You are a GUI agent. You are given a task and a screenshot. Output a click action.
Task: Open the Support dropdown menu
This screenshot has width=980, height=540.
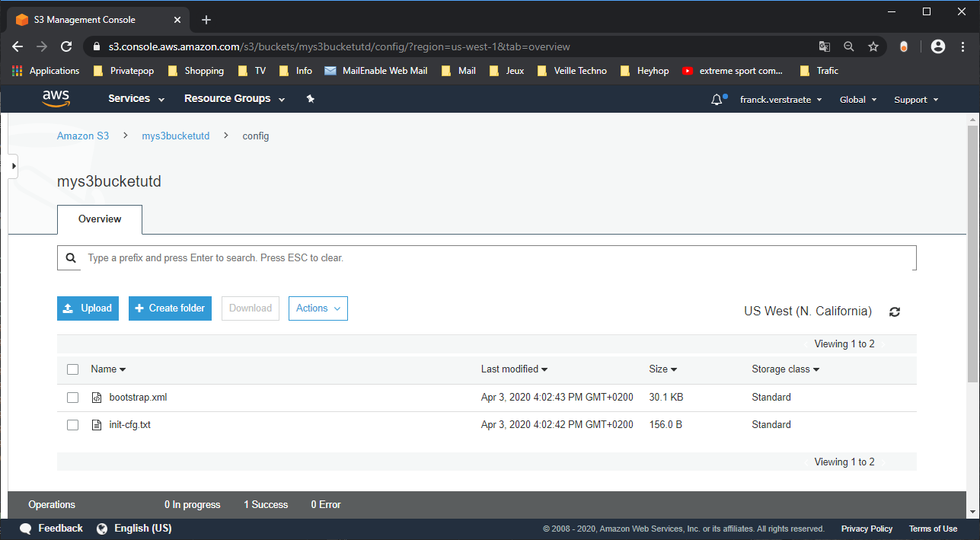916,100
